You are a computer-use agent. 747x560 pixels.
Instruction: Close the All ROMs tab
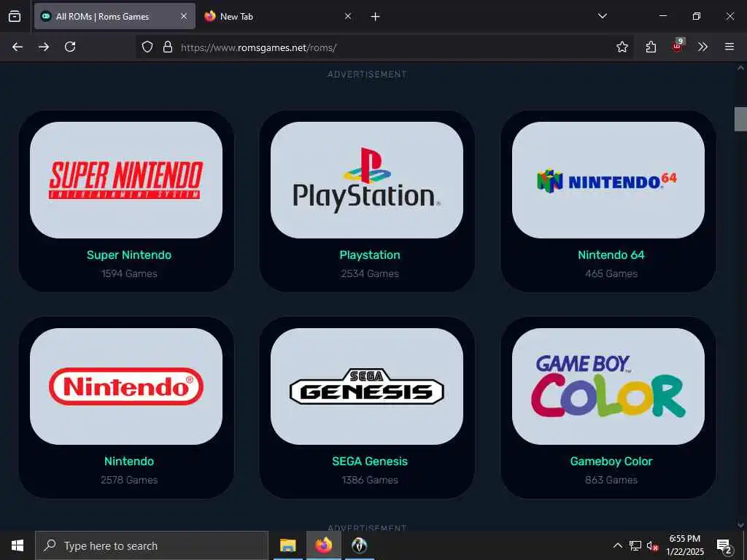coord(183,16)
